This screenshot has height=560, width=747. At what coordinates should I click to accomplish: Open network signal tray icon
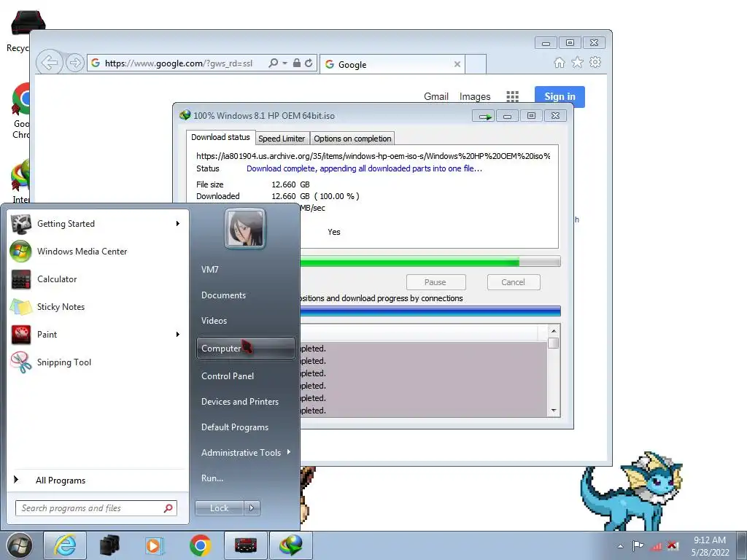pos(656,546)
